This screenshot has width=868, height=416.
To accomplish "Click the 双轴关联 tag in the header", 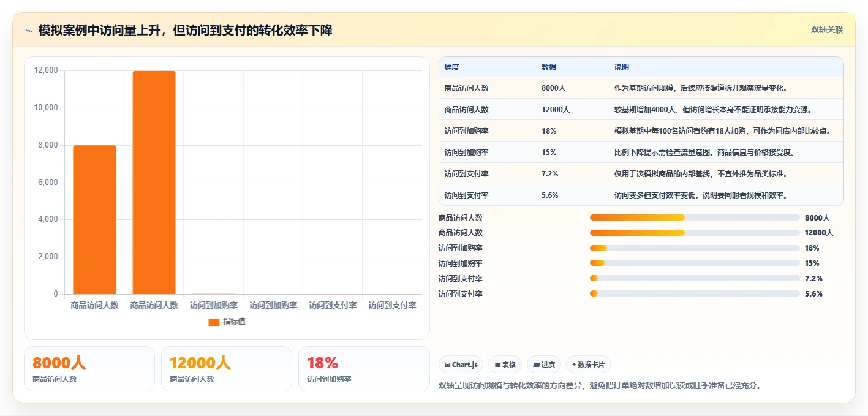I will pyautogui.click(x=827, y=30).
